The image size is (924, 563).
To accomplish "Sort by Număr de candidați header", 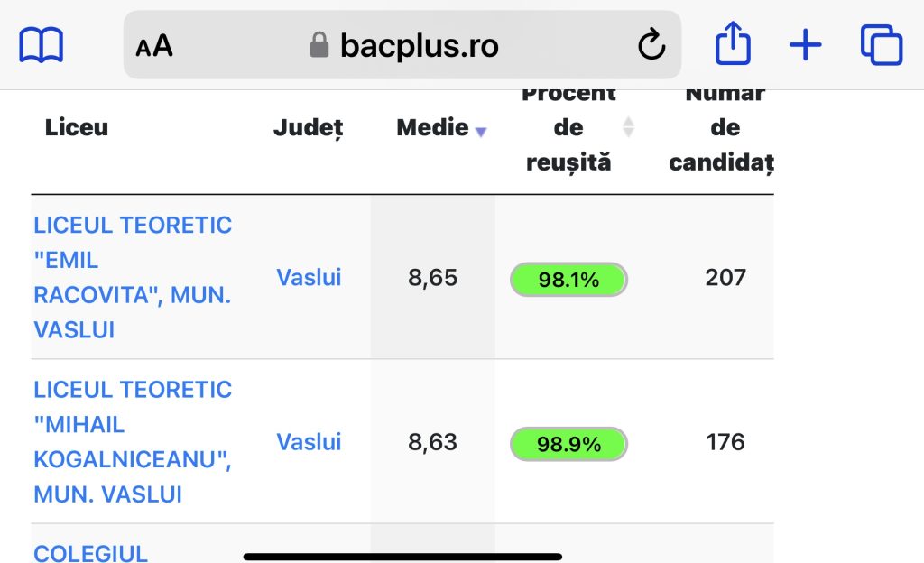I will click(721, 127).
